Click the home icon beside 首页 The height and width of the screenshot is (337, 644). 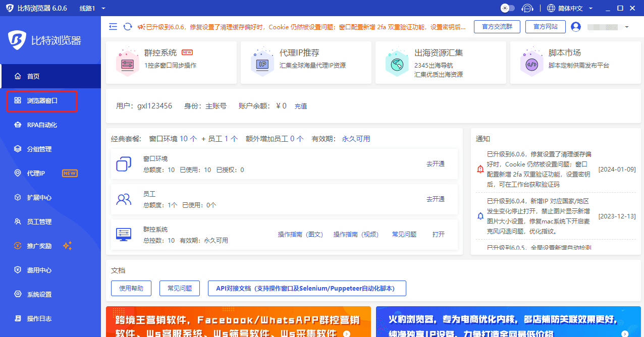18,76
